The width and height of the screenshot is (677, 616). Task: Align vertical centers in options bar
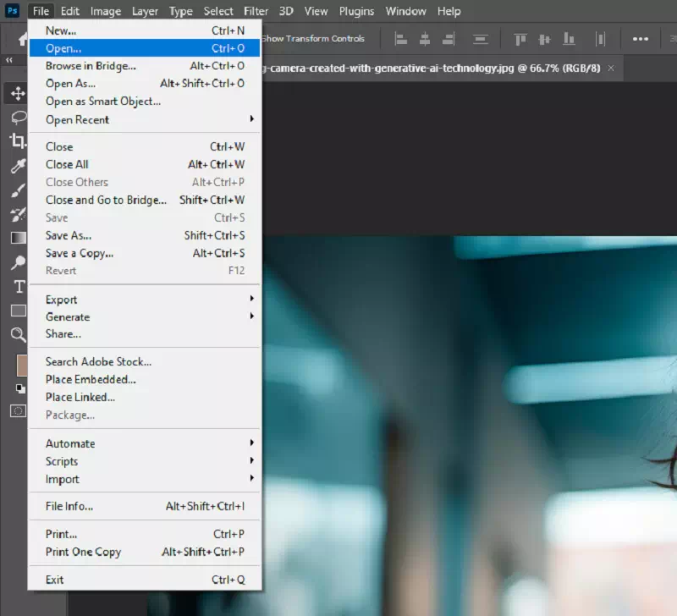544,39
